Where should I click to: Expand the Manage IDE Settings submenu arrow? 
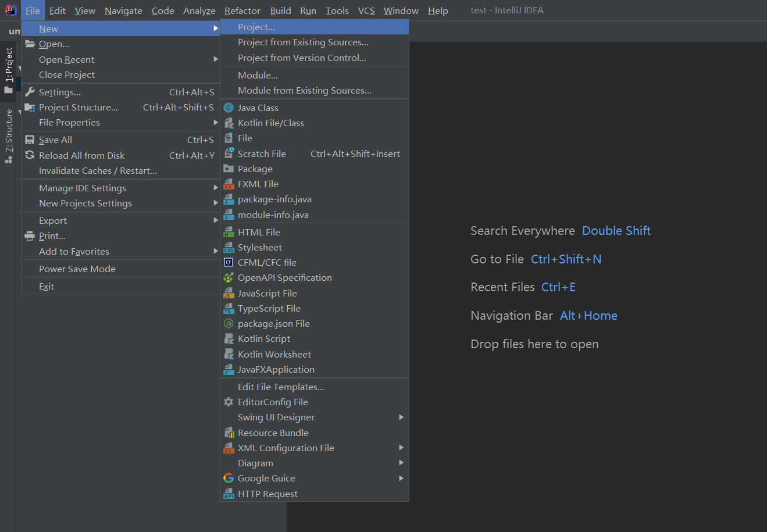[x=216, y=188]
